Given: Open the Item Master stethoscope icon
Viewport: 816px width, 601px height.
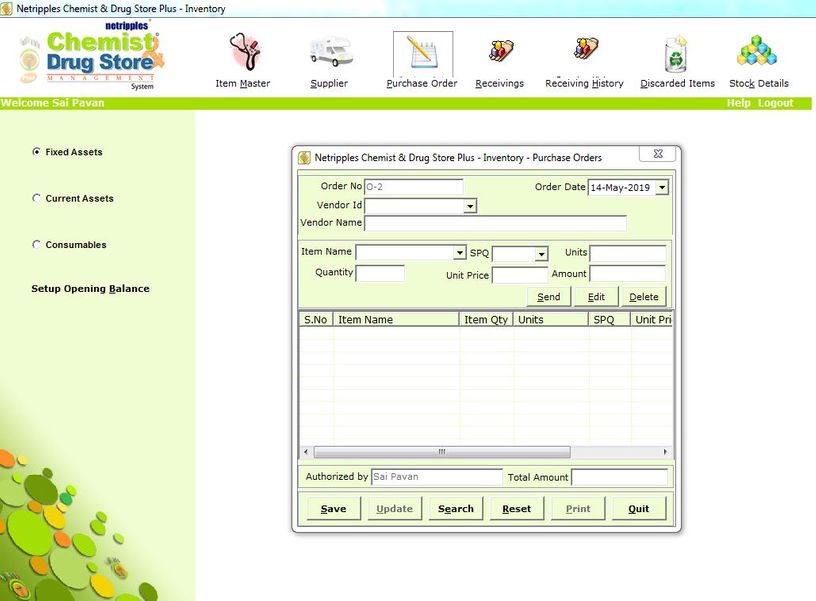Looking at the screenshot, I should click(x=244, y=52).
